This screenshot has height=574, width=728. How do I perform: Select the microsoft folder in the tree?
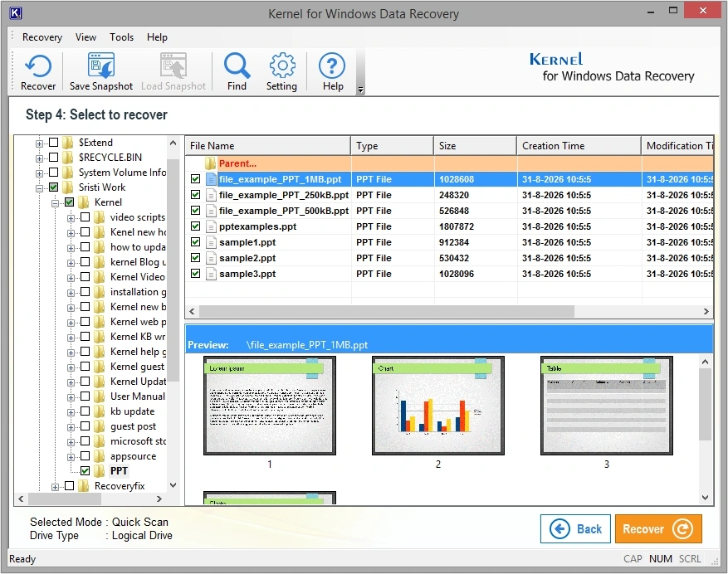(138, 441)
